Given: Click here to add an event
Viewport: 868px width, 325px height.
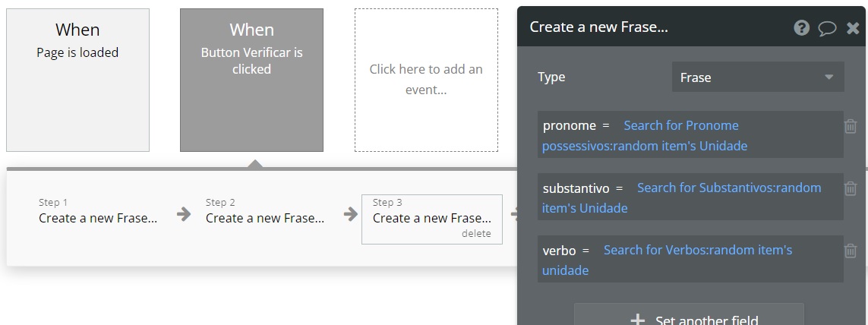Looking at the screenshot, I should pyautogui.click(x=426, y=80).
